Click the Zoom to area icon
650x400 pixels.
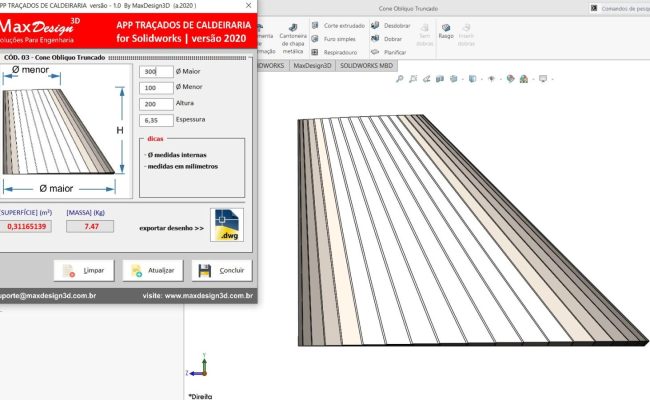[413, 79]
